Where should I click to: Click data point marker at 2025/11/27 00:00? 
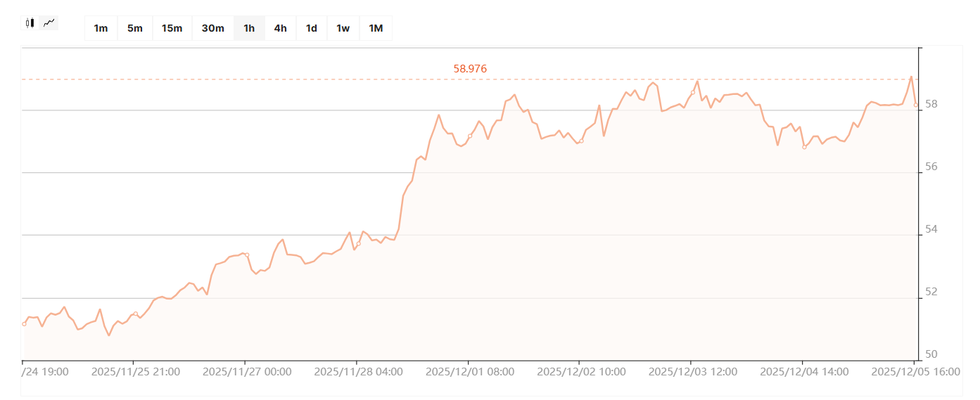(x=247, y=254)
